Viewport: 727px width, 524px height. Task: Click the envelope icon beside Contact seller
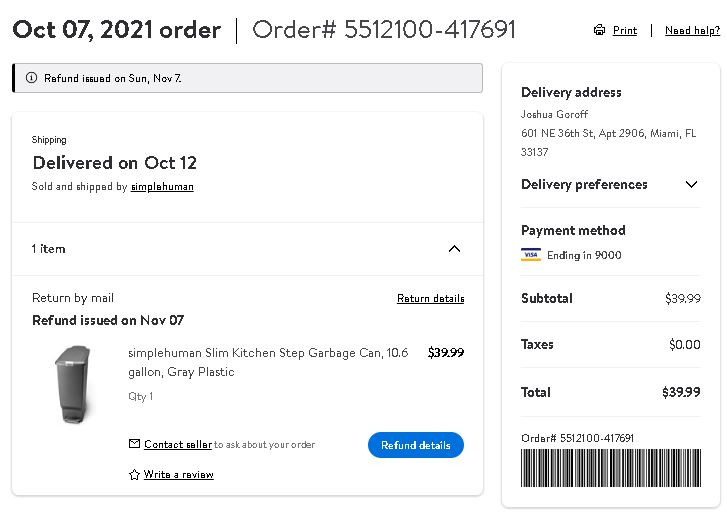coord(134,444)
